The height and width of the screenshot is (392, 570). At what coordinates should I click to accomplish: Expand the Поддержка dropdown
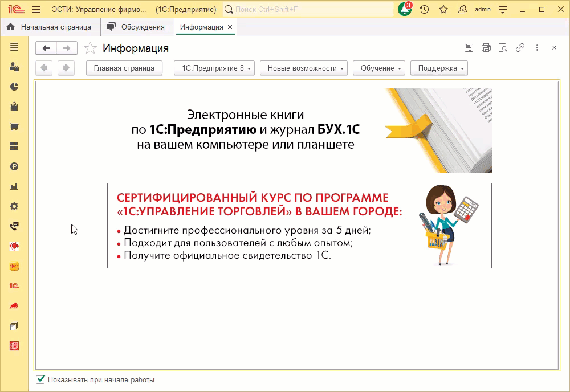[439, 68]
